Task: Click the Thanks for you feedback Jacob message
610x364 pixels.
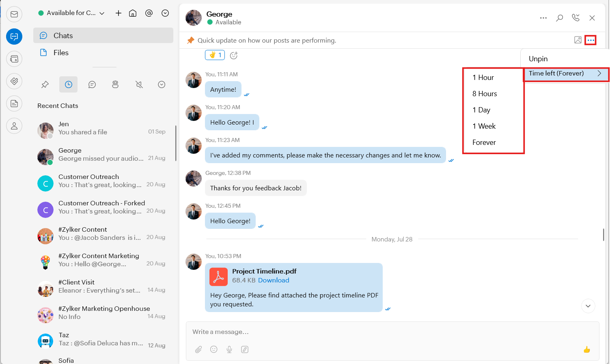Action: [256, 188]
